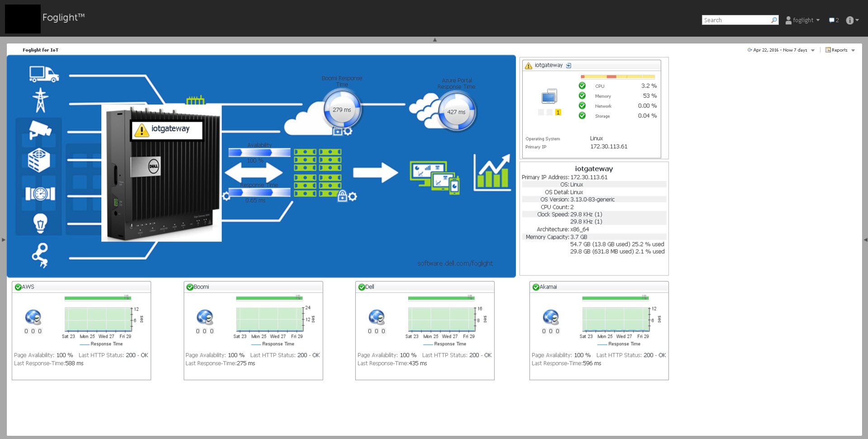Click the Storage green status icon
The image size is (868, 439).
coord(582,115)
